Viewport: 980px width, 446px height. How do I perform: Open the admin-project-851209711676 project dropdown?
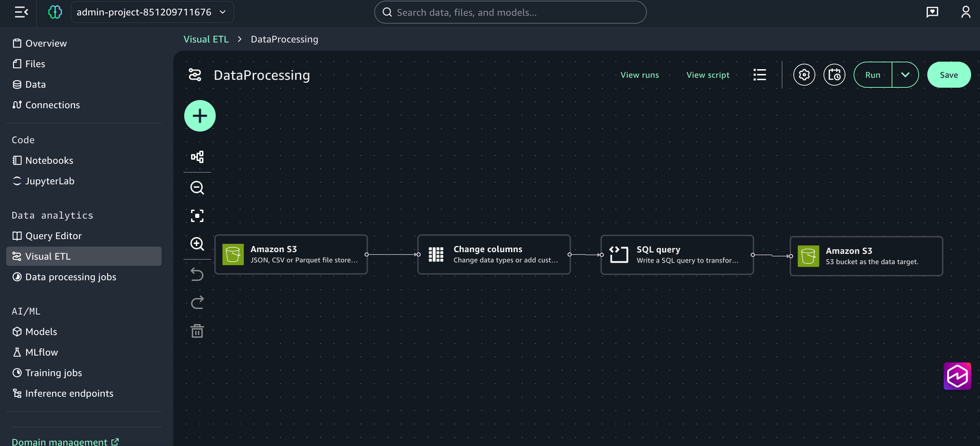[152, 12]
